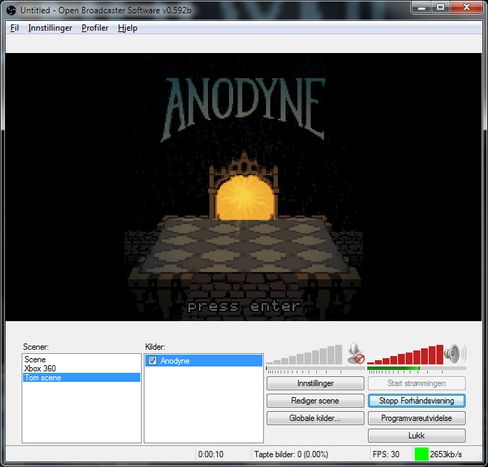Click Stopp Forhåndsvisning button
Screen dimensions: 488x467
pyautogui.click(x=417, y=401)
